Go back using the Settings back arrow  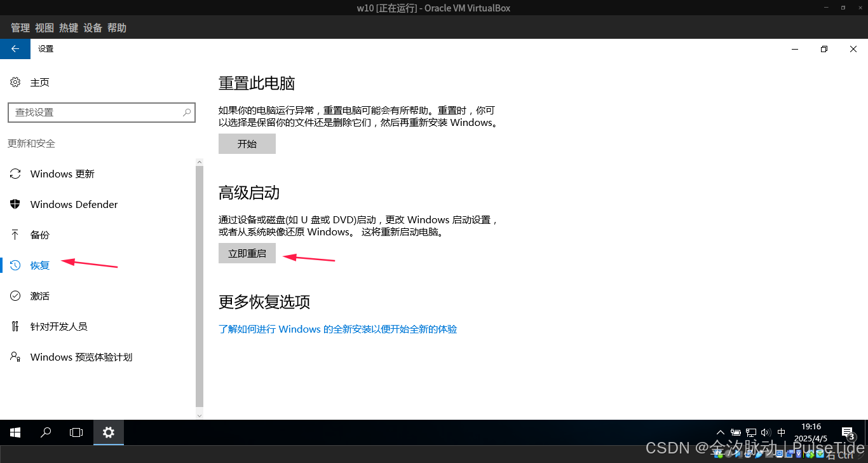pyautogui.click(x=15, y=49)
